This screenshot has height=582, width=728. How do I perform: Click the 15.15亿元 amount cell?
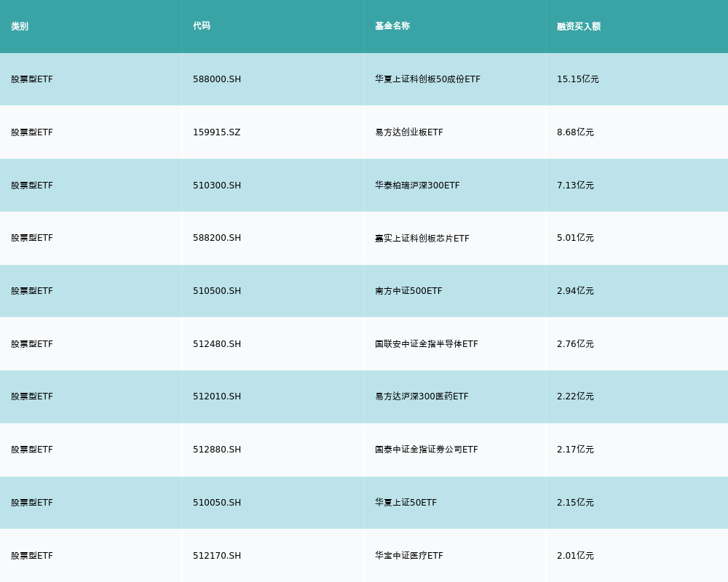coord(577,79)
